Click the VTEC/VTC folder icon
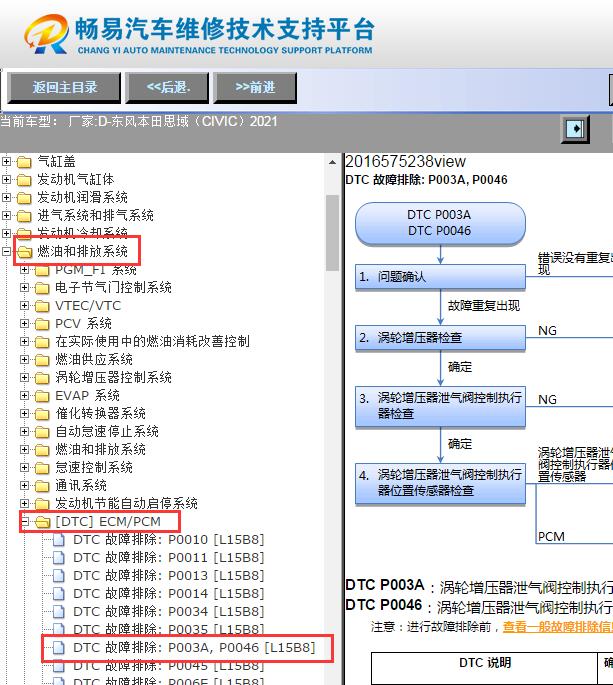This screenshot has height=685, width=613. tap(42, 306)
